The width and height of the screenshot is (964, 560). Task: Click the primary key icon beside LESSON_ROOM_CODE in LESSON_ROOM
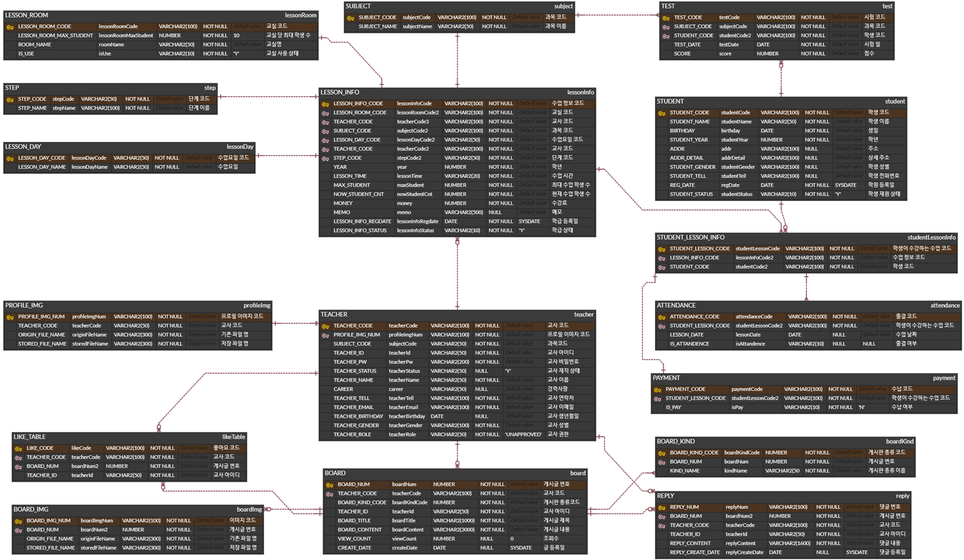tap(10, 27)
